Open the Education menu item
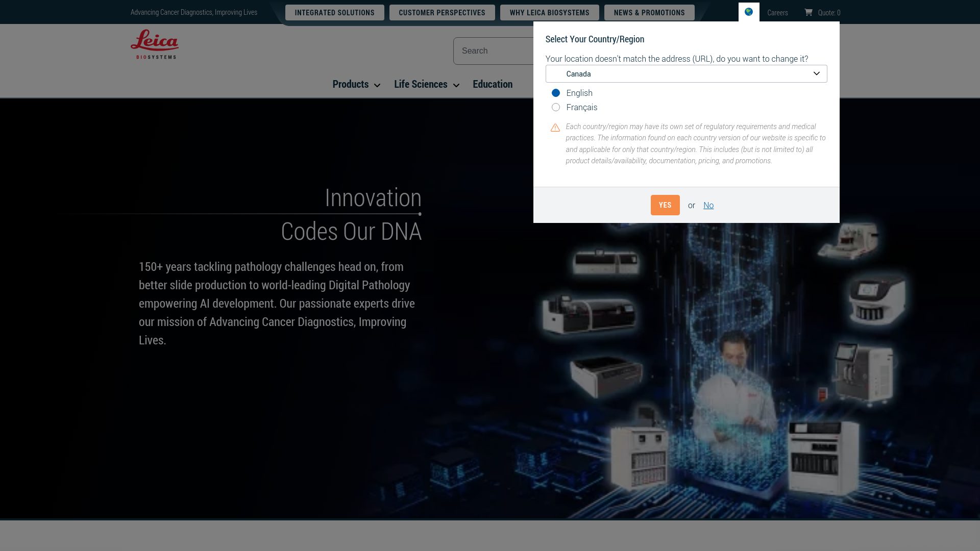The image size is (980, 551). pos(493,84)
